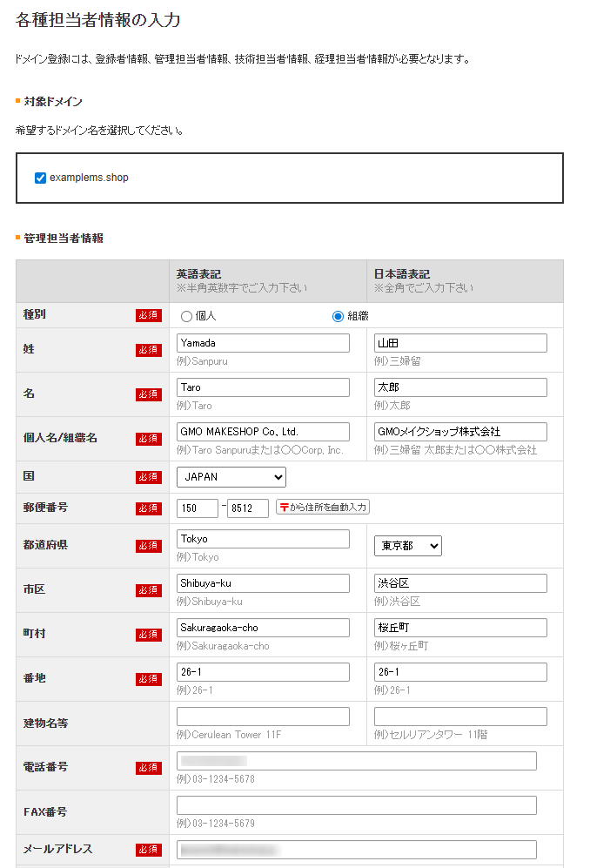Edit the English prefecture field Tokyo
This screenshot has height=868, width=590.
point(263,539)
